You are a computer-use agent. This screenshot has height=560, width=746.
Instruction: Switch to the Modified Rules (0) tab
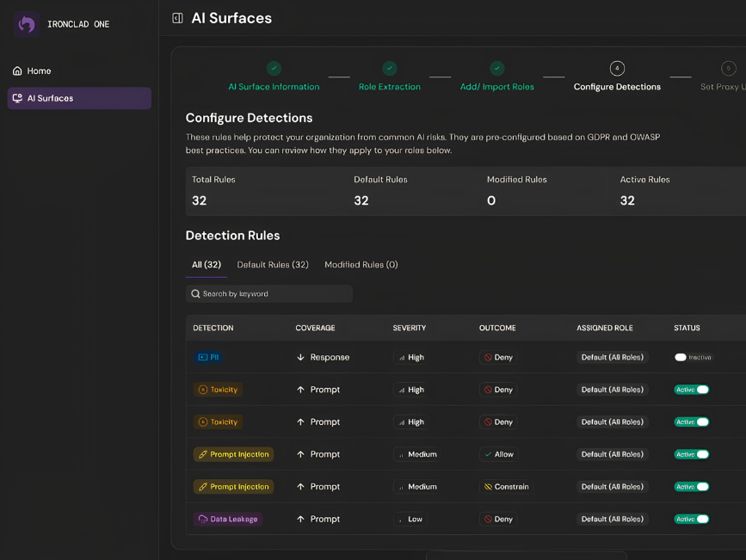(361, 265)
